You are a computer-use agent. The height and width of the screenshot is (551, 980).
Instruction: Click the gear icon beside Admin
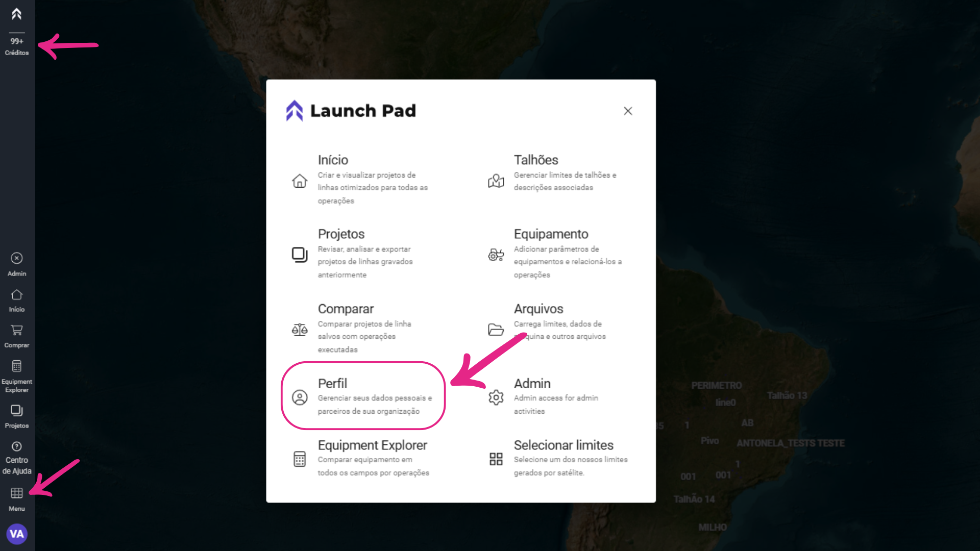point(496,397)
